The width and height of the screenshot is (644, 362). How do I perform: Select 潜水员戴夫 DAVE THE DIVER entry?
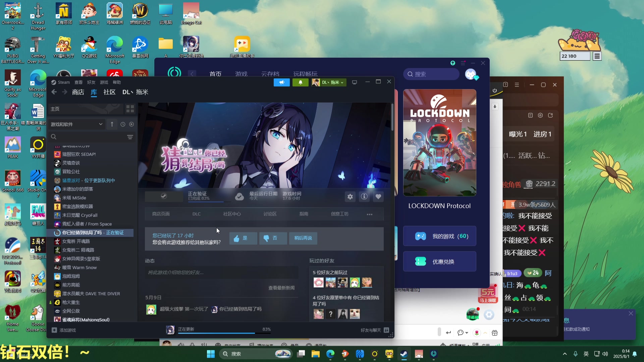click(x=91, y=294)
